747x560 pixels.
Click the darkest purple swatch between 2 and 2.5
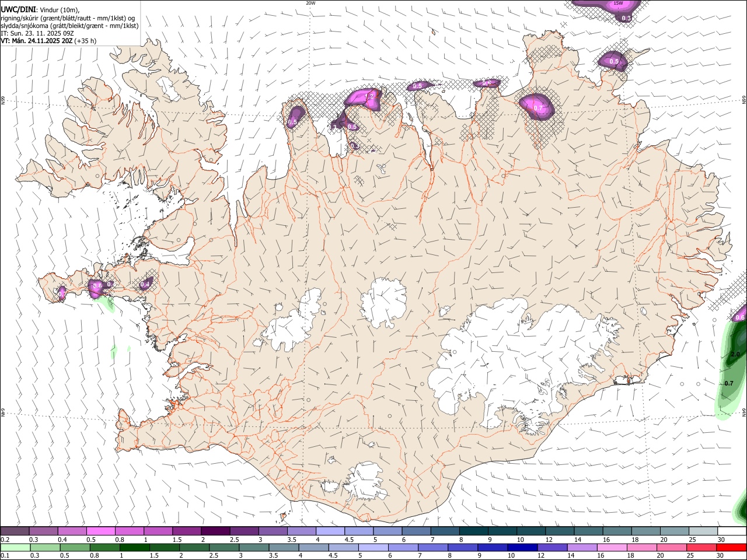215,531
